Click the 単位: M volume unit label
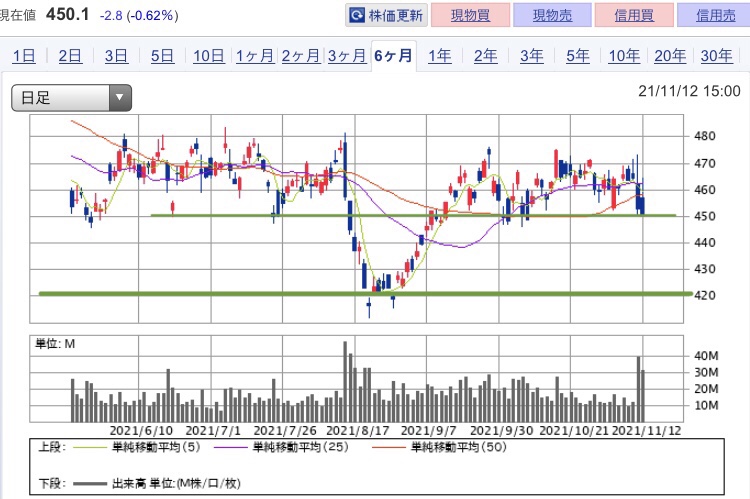This screenshot has width=750, height=499. point(55,344)
